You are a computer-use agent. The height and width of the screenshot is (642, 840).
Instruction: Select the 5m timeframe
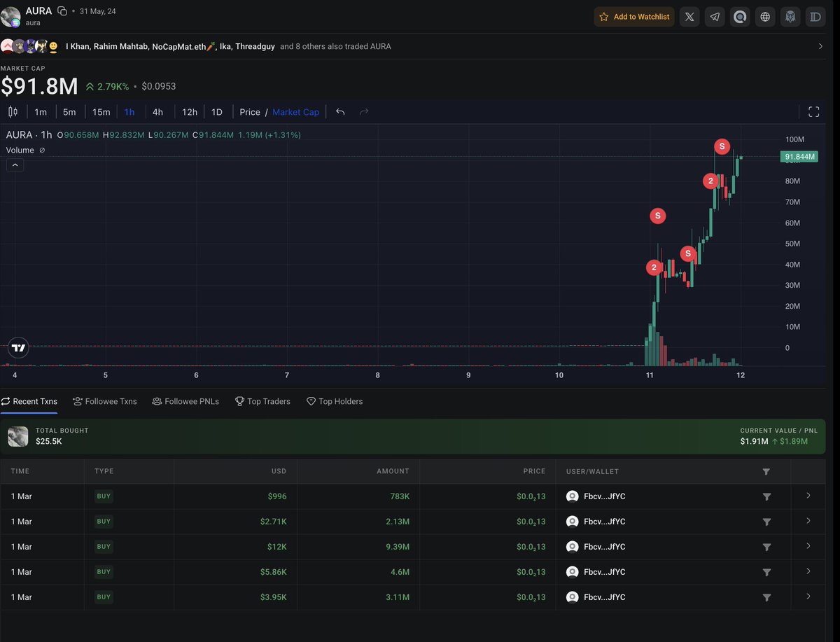tap(69, 112)
